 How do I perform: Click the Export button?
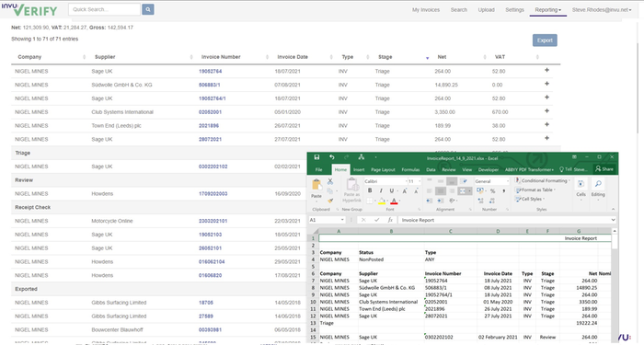coord(545,40)
